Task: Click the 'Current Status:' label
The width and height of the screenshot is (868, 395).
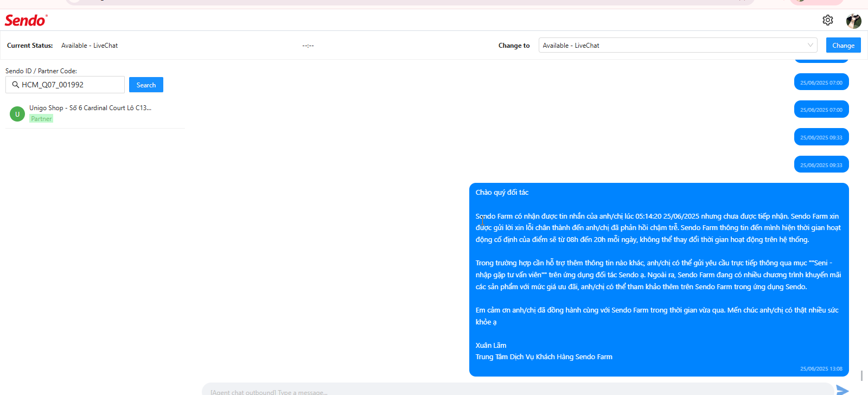Action: coord(30,46)
